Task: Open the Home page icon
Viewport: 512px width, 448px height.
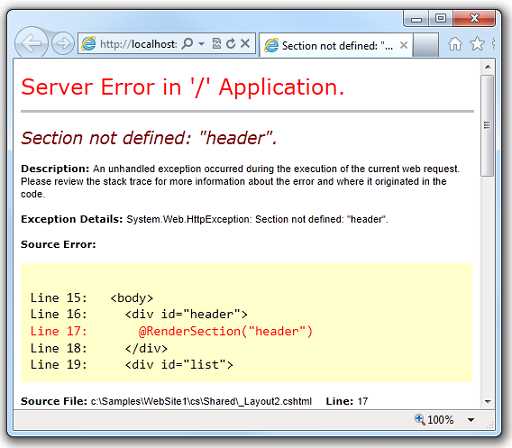Action: 455,43
